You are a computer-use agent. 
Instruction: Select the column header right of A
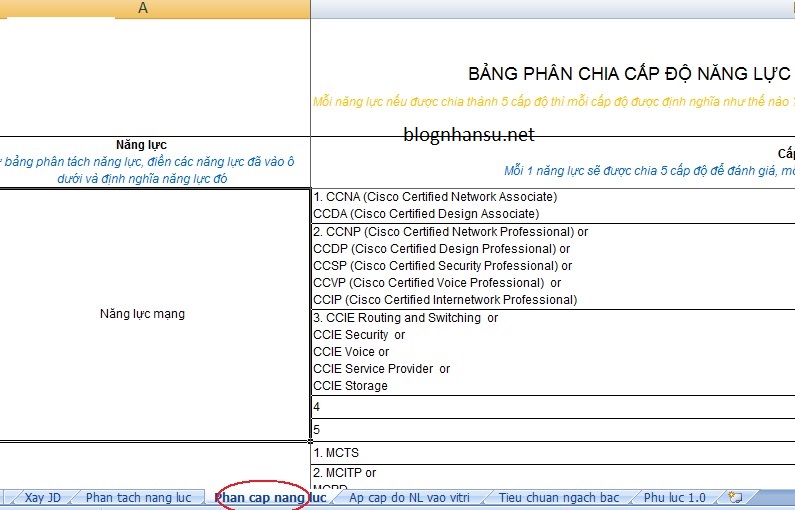(x=552, y=8)
